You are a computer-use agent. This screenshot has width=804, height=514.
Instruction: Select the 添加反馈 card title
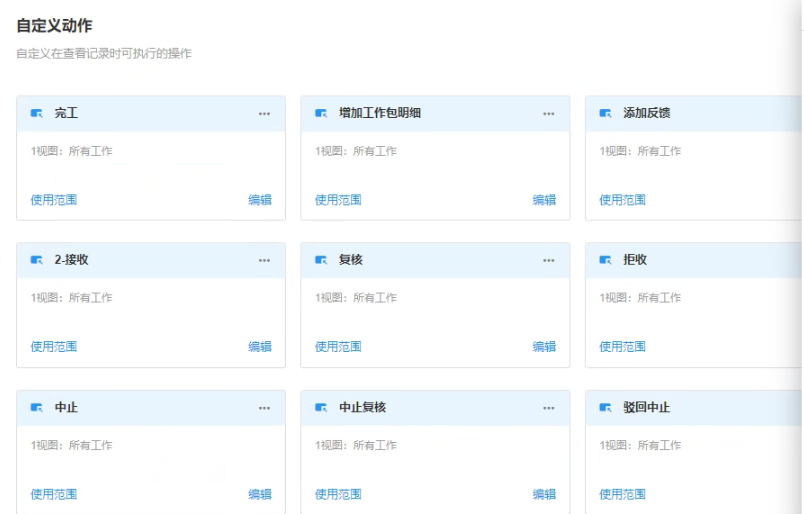point(646,114)
